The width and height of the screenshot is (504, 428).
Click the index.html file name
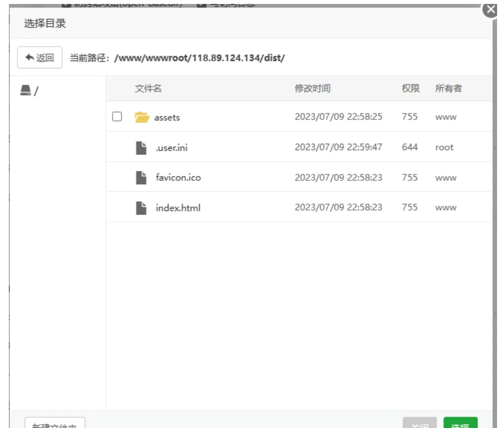(178, 208)
